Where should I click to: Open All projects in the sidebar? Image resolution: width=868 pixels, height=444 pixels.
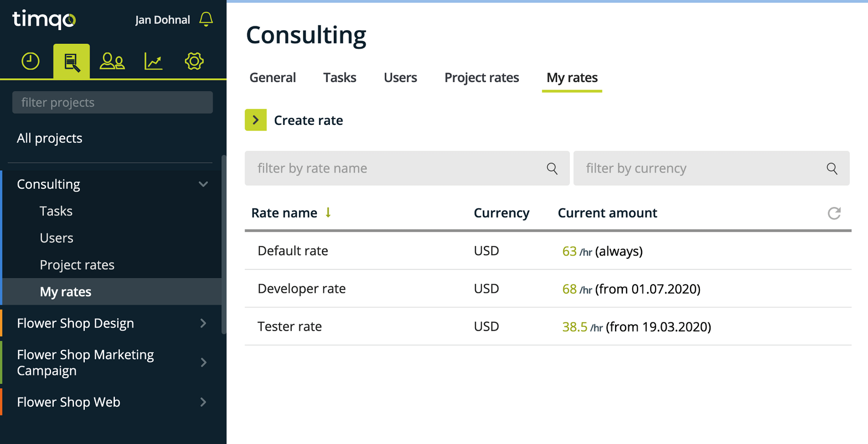[x=50, y=138]
